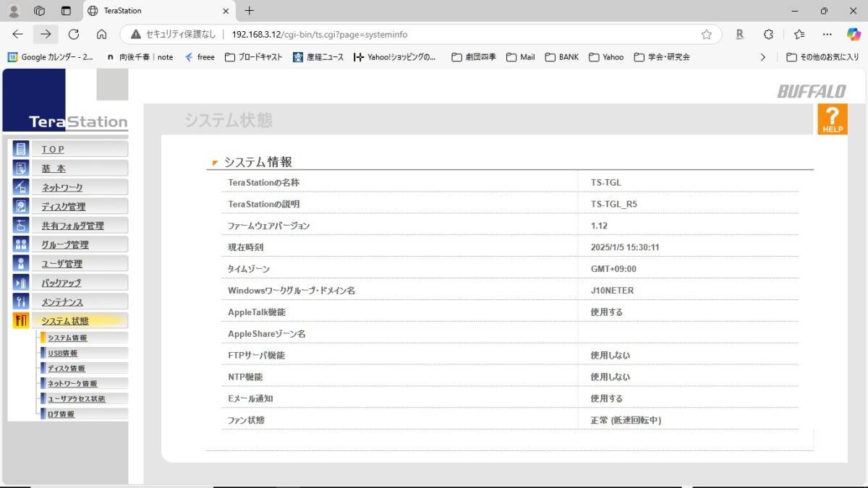Click the ユーザ管理 person icon

point(21,263)
